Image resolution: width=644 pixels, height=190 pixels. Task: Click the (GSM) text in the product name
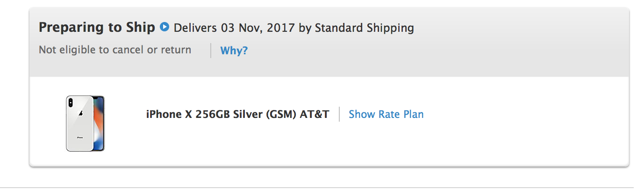coord(280,114)
